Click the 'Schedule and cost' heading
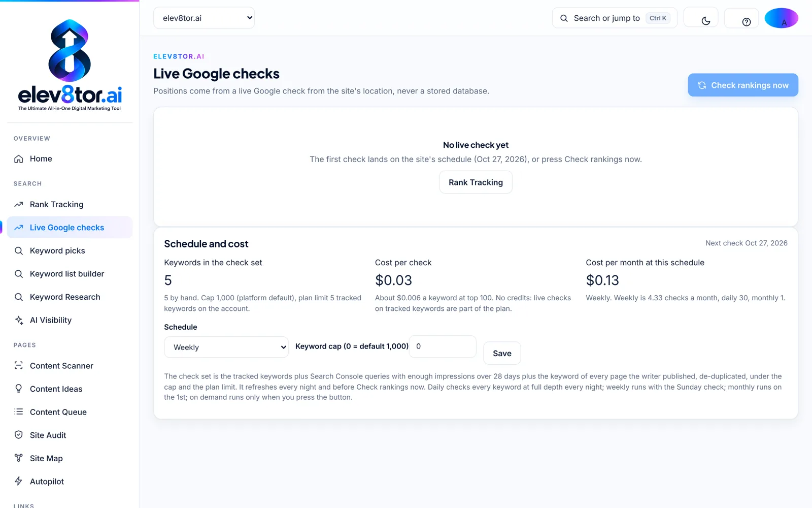Screen dimensions: 812x508 206,244
